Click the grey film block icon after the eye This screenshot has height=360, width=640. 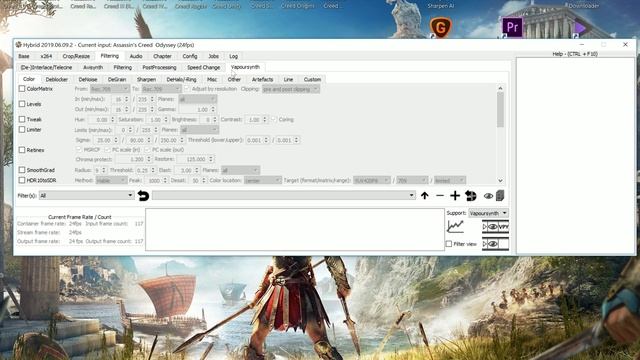[500, 196]
